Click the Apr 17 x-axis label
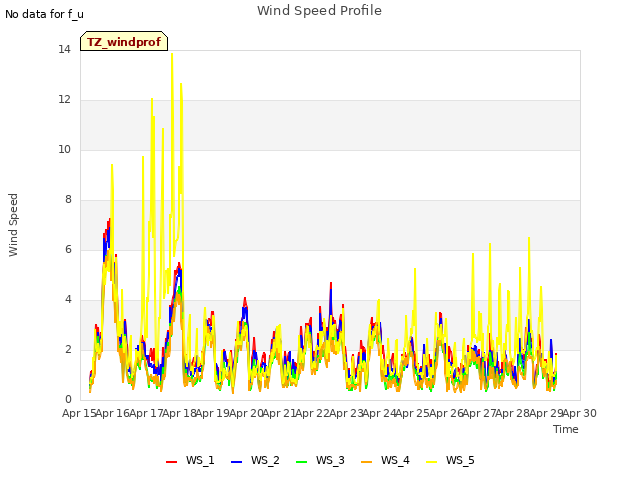 [146, 413]
